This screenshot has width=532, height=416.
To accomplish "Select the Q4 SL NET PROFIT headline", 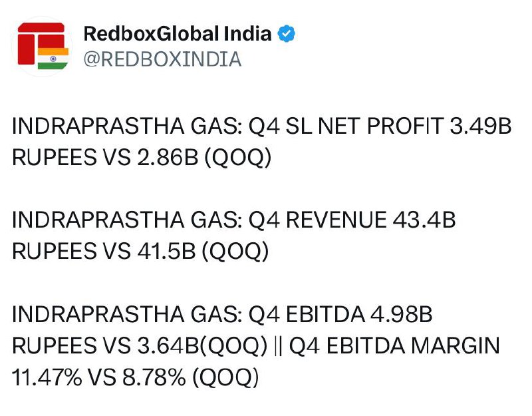I will click(346, 126).
